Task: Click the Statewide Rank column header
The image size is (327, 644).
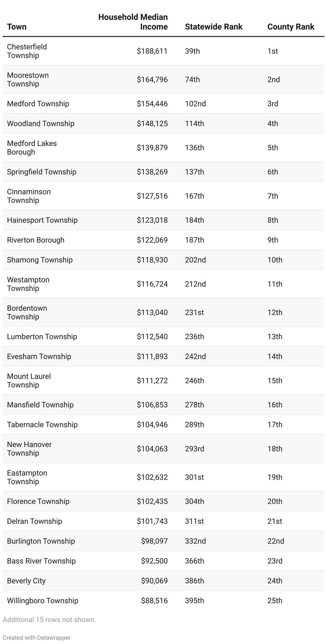Action: coord(214,27)
